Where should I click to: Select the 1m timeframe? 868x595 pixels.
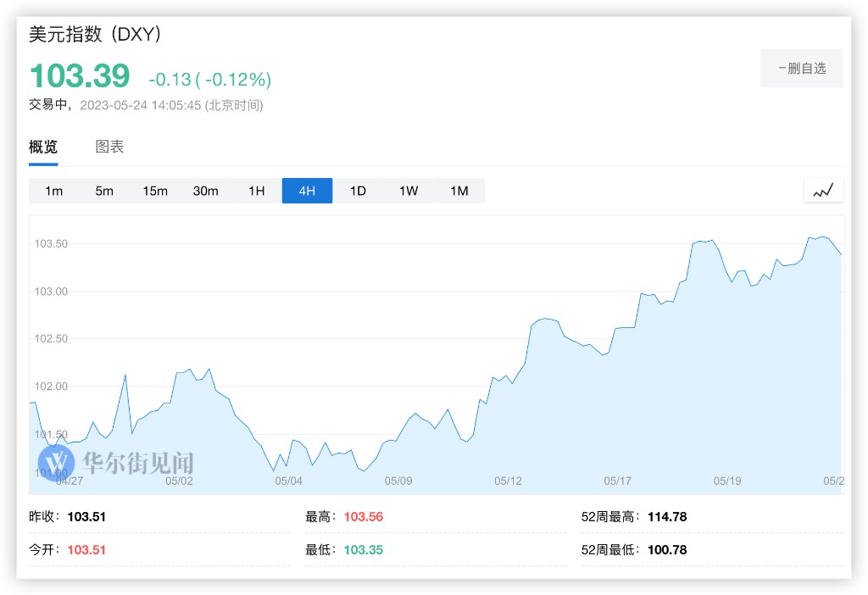(x=54, y=191)
